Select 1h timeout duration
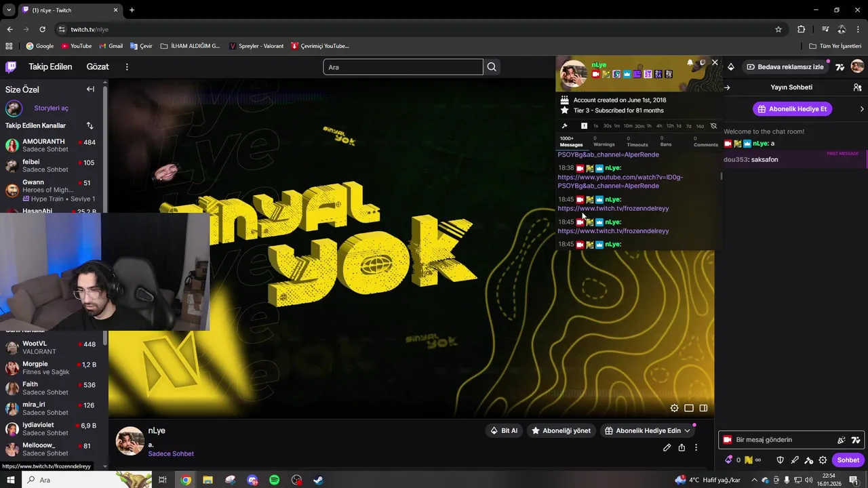The height and width of the screenshot is (488, 868). [649, 126]
